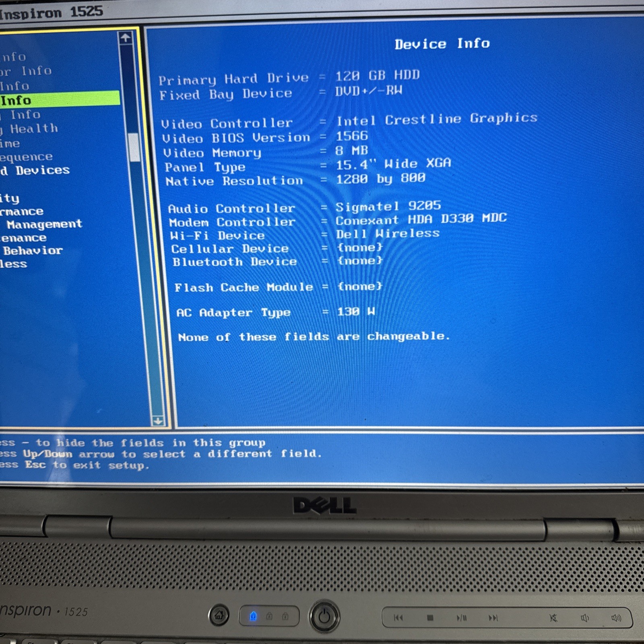The width and height of the screenshot is (644, 644).
Task: Click the Inspiron 1525 title text
Action: point(52,12)
